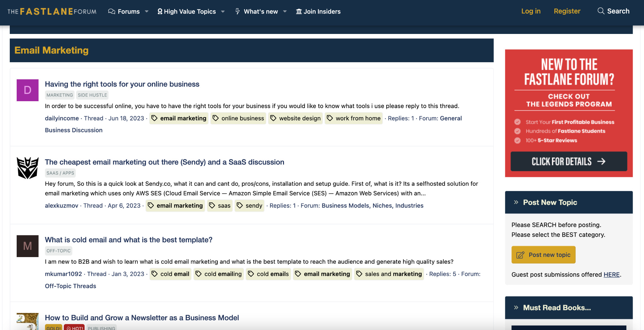Open the Forums menu item
This screenshot has height=330, width=644.
tap(129, 12)
